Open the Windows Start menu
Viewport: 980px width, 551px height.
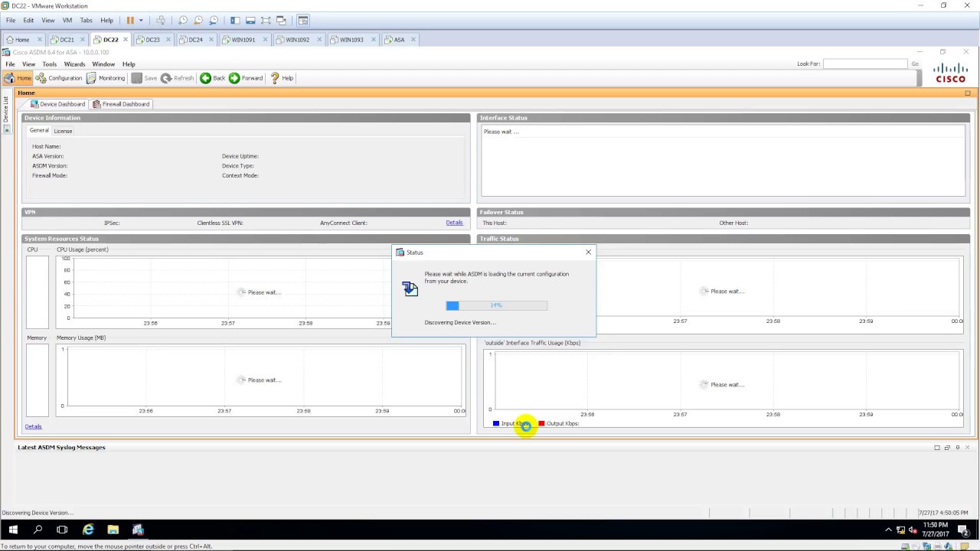coord(13,530)
